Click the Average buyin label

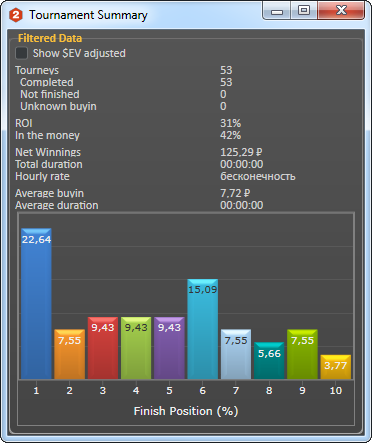pos(49,193)
